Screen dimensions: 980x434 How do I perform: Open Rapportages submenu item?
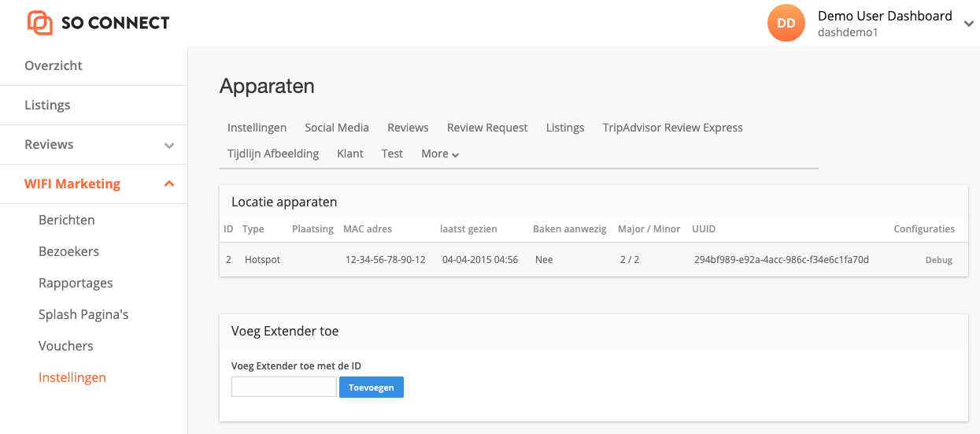[76, 283]
